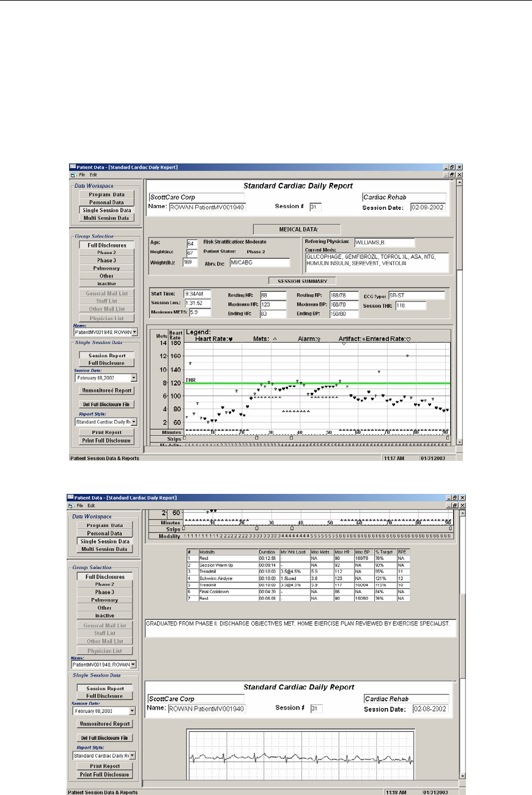This screenshot has height=795, width=532.
Task: Click Session Report in the 11:17 AM window
Action: point(107,356)
